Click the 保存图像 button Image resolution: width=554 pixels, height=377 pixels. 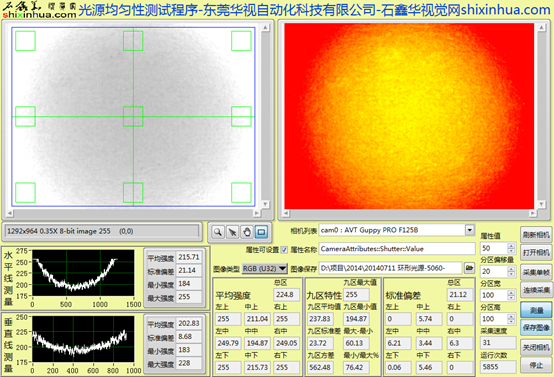click(536, 328)
